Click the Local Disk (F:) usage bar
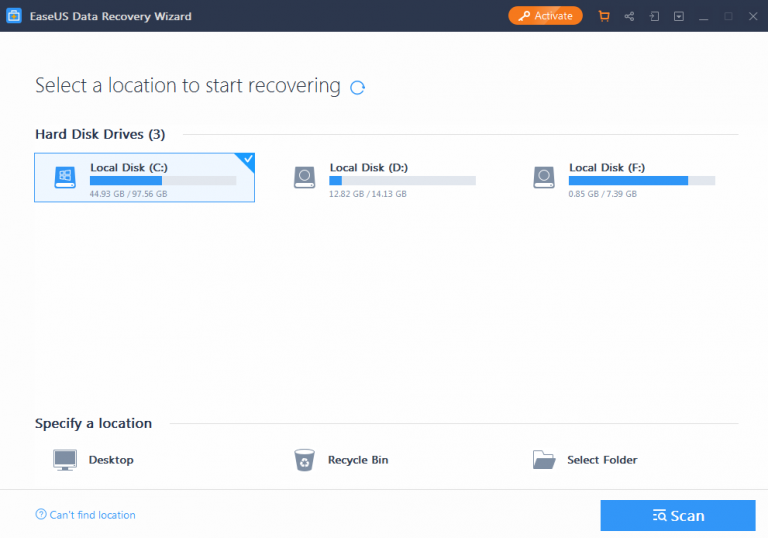The image size is (768, 538). [x=641, y=181]
